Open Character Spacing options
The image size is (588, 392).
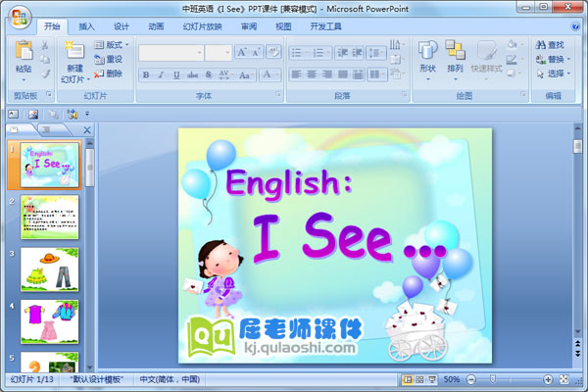pos(224,75)
